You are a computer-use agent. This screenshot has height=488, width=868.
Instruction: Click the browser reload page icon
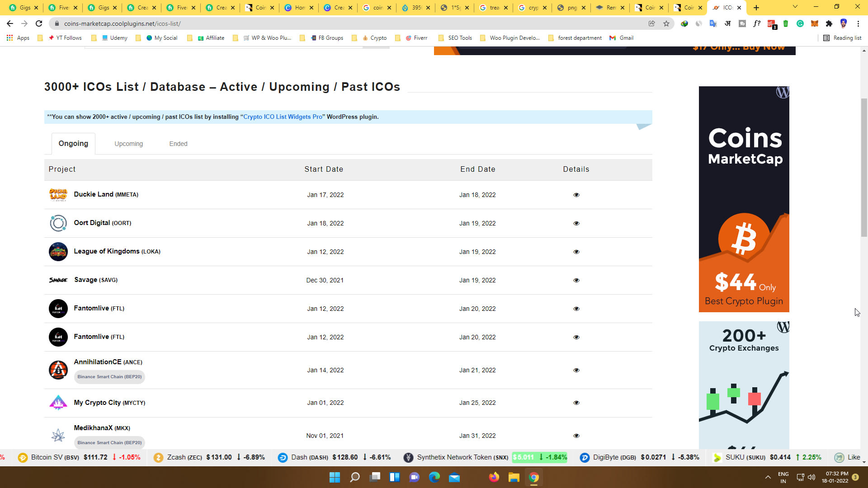[39, 23]
